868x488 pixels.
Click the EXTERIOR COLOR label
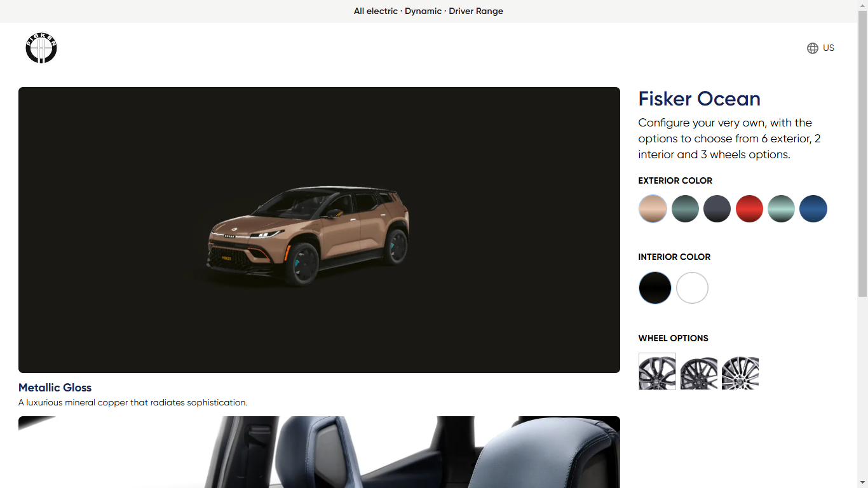(675, 180)
